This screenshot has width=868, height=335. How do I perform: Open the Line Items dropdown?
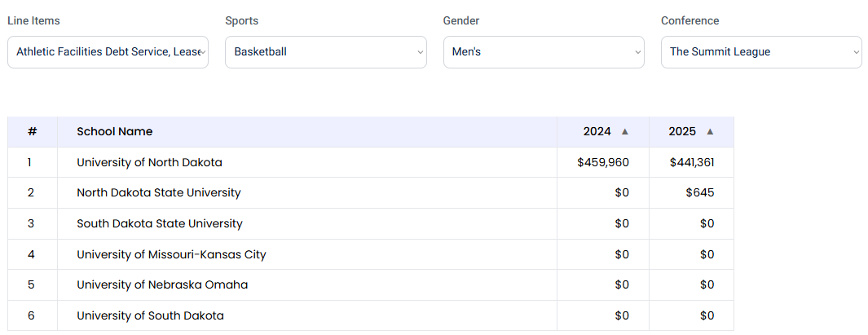(x=108, y=52)
